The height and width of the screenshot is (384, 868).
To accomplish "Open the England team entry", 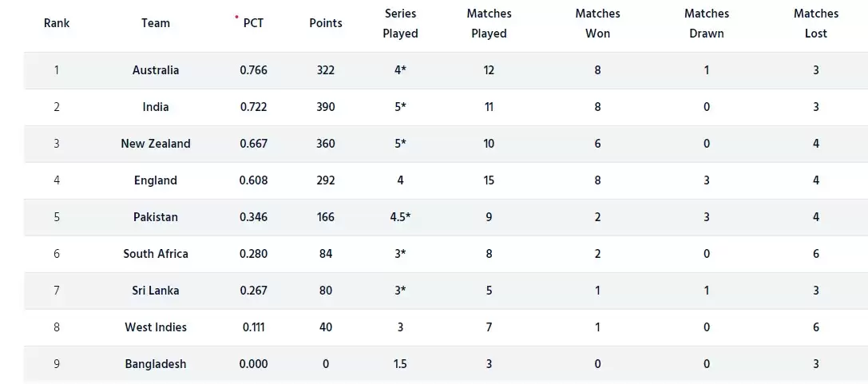I will coord(156,180).
